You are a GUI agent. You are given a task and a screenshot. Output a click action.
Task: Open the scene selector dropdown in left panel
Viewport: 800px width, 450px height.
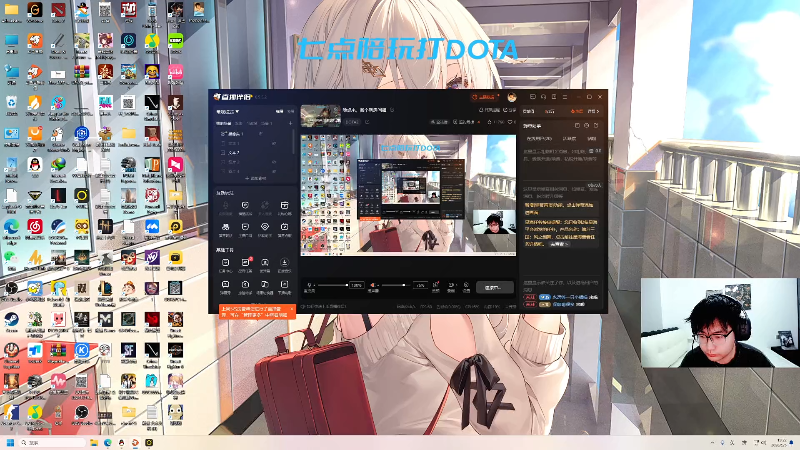[x=228, y=112]
